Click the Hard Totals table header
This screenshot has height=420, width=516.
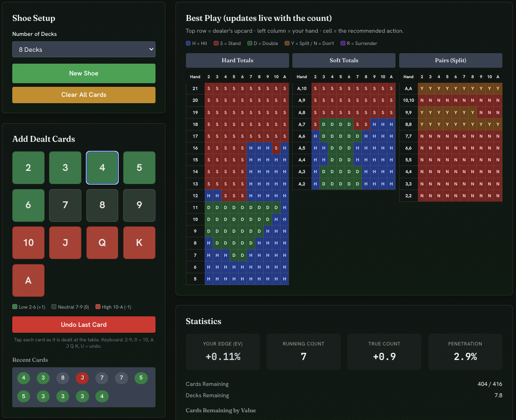tap(237, 60)
